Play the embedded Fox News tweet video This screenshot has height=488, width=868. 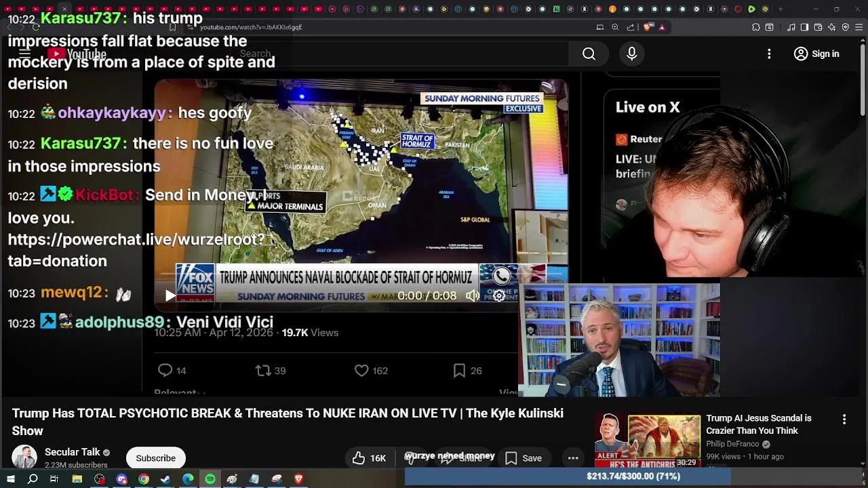coord(170,296)
